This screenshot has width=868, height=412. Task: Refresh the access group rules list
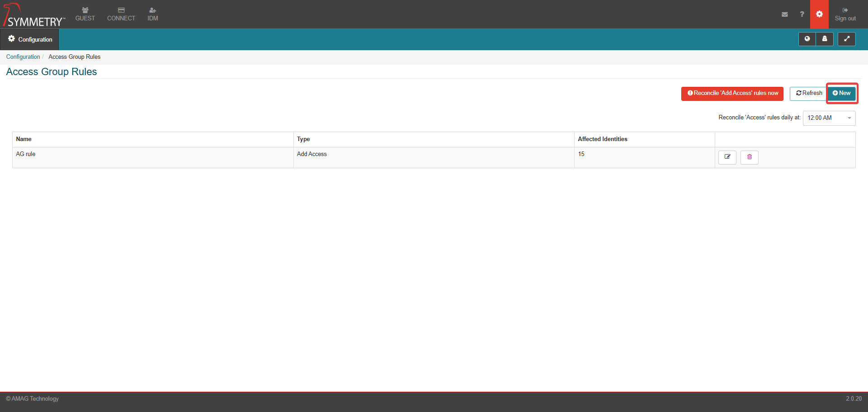[x=809, y=94]
